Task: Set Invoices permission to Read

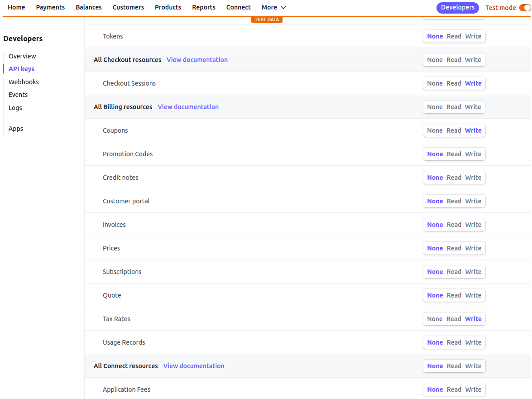Action: pyautogui.click(x=454, y=225)
